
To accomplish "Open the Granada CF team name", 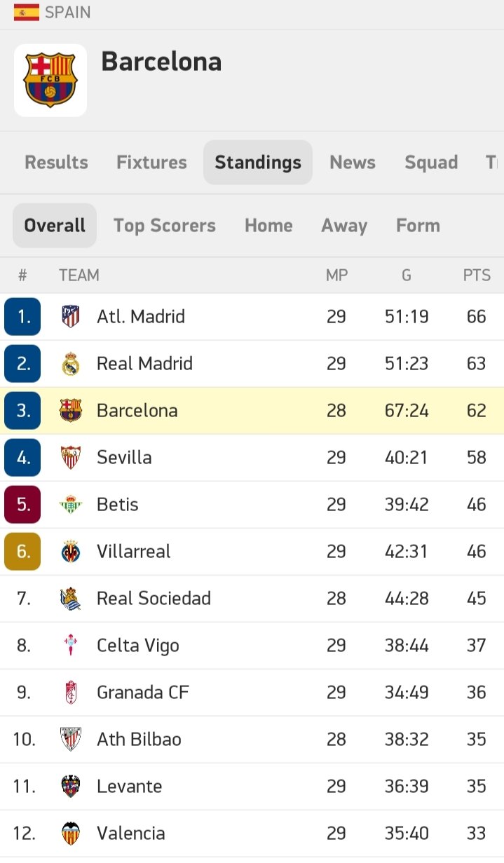I will click(143, 693).
